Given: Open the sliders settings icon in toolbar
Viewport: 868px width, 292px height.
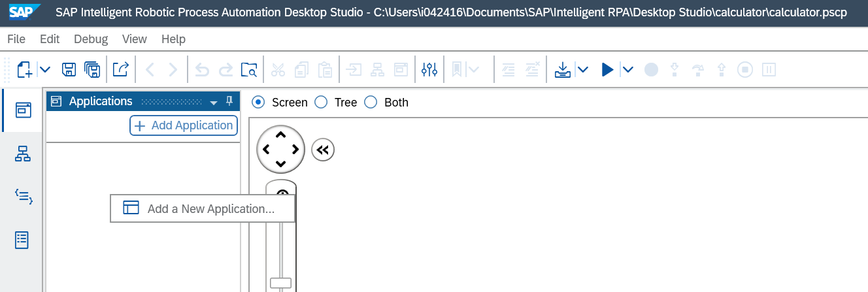Looking at the screenshot, I should 429,69.
